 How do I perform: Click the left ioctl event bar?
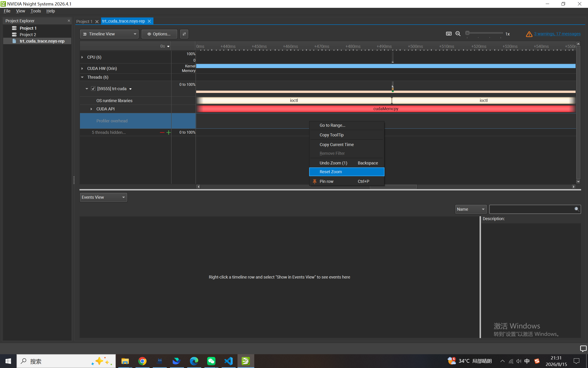point(294,101)
